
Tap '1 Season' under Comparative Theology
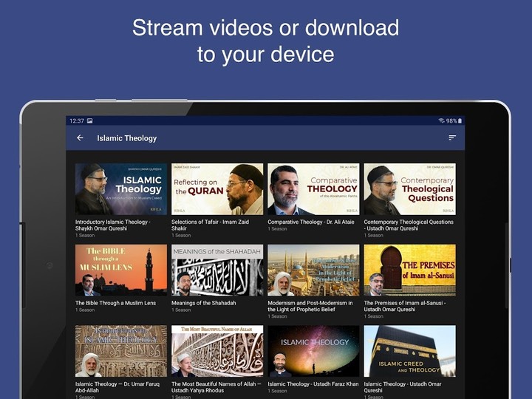277,229
